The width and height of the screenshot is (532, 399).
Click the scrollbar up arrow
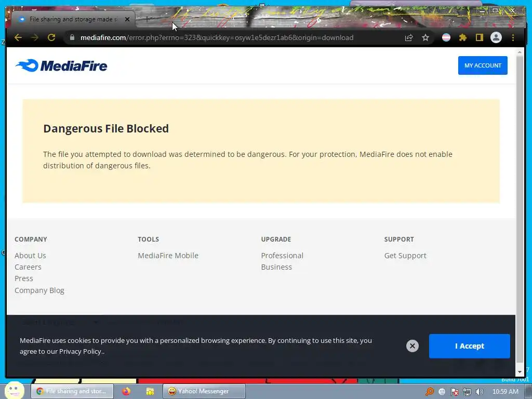pyautogui.click(x=520, y=52)
